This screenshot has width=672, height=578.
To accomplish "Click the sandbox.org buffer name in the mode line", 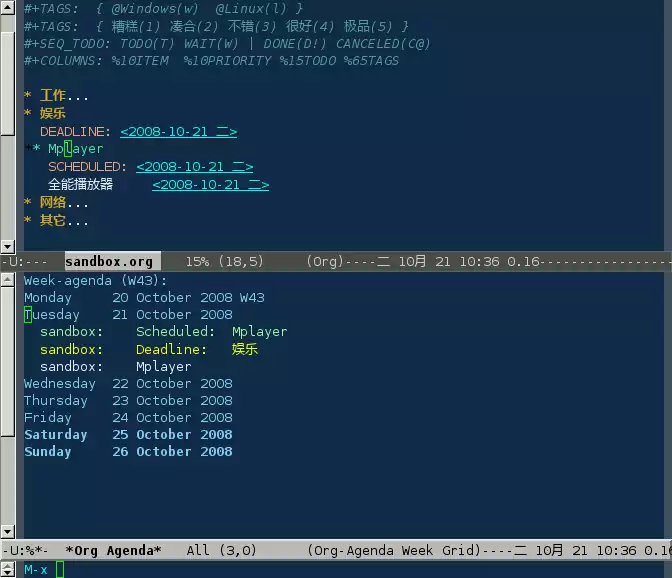I will point(109,262).
